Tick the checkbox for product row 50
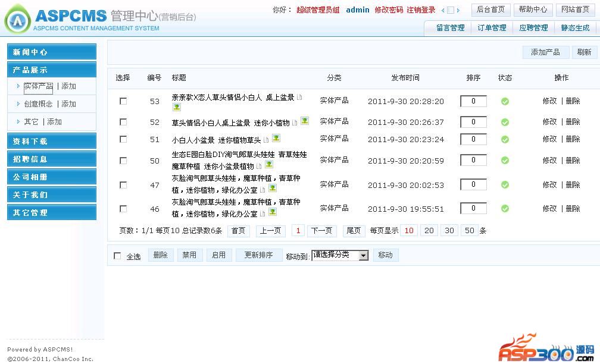Image resolution: width=600 pixels, height=364 pixels. [x=123, y=161]
